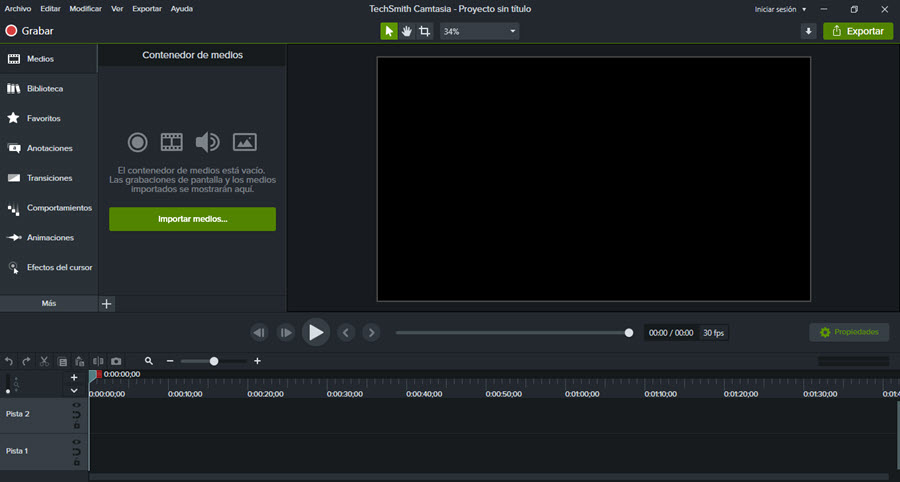
Task: Click the plus icon under media bin
Action: click(107, 304)
